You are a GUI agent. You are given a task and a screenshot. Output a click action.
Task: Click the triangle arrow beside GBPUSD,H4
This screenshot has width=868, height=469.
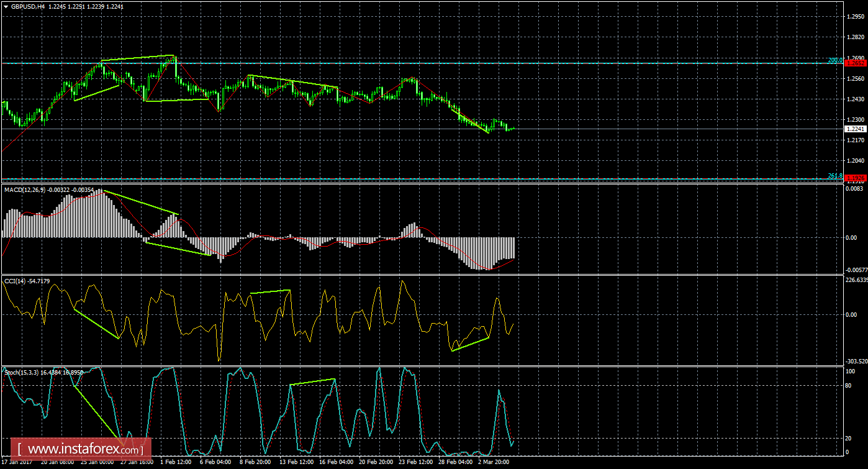(x=6, y=6)
